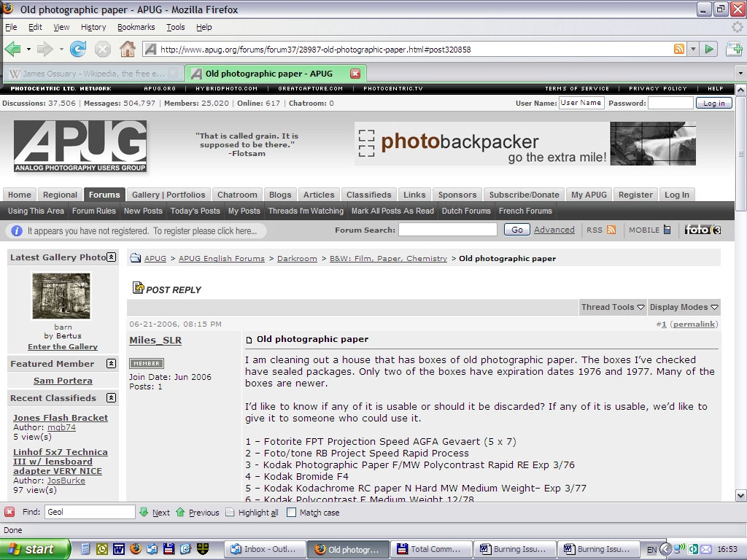Click the orange RSS feed icon in address bar
The height and width of the screenshot is (560, 747).
pyautogui.click(x=679, y=49)
